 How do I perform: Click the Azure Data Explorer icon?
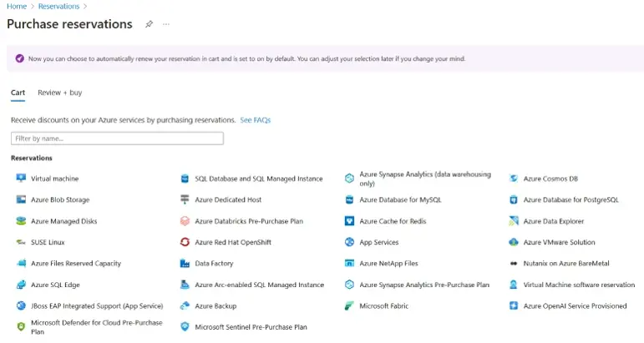514,220
